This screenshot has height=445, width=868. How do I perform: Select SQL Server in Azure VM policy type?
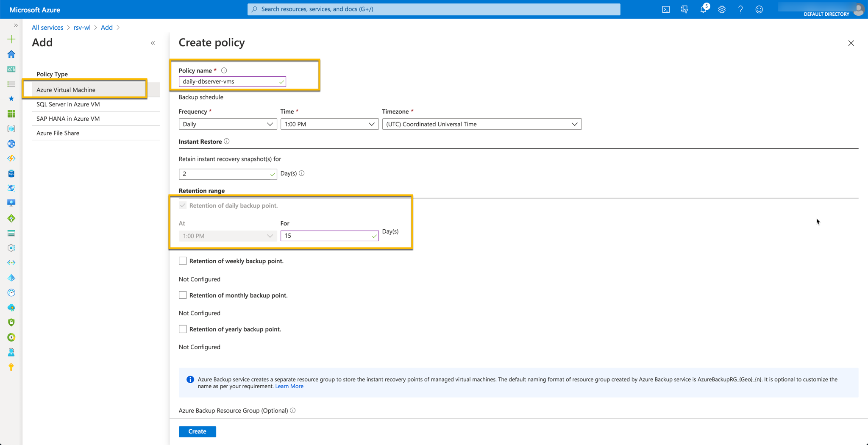pos(96,104)
